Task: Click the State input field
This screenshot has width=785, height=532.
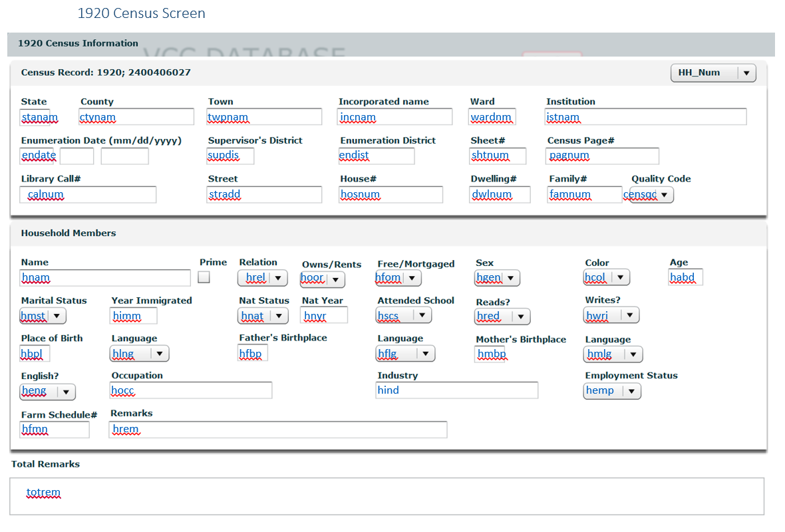Action: coord(40,117)
